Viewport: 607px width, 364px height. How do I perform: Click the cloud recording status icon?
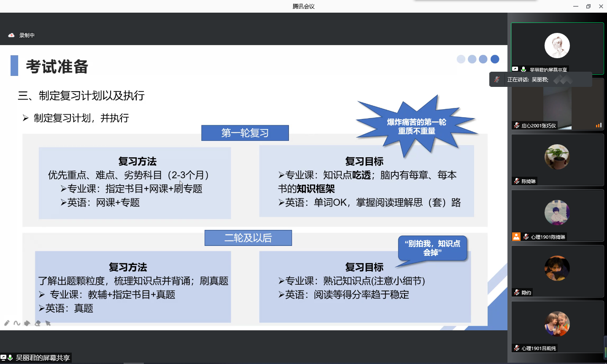coord(11,35)
